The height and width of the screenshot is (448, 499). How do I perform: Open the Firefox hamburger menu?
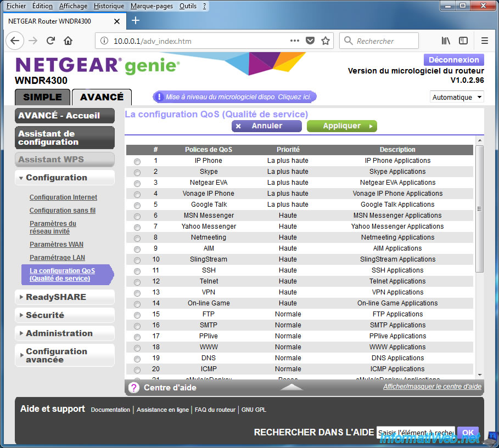tap(484, 41)
